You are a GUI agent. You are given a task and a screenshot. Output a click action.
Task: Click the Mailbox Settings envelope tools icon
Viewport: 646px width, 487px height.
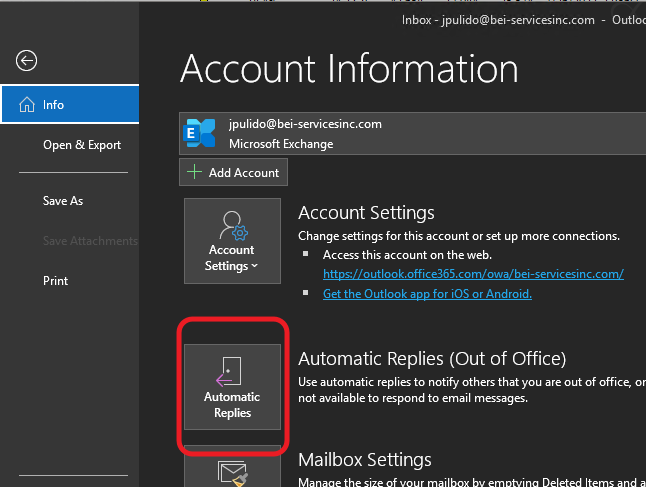232,472
